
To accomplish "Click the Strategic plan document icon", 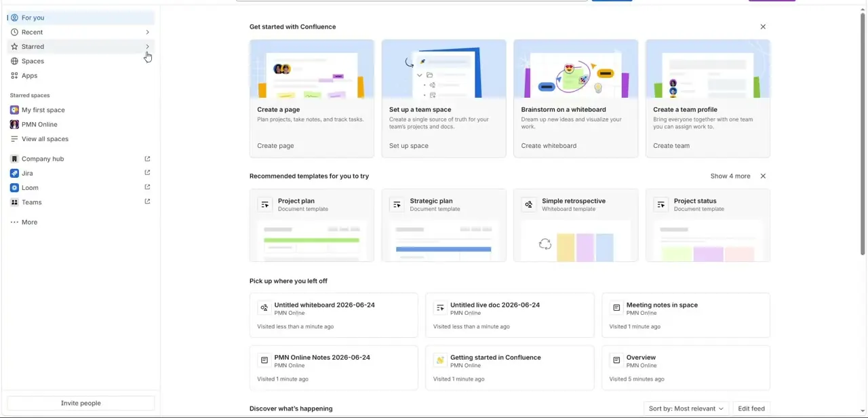I will coord(397,204).
